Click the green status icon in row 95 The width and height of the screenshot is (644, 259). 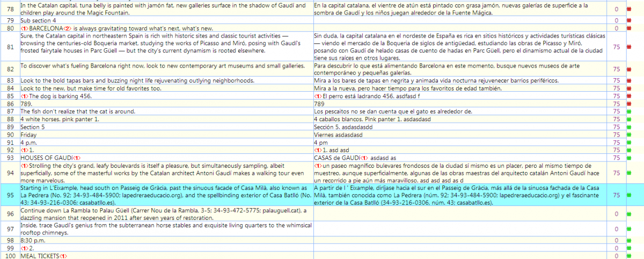[x=629, y=196]
